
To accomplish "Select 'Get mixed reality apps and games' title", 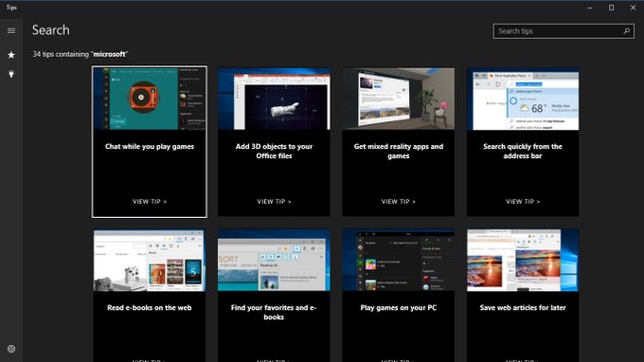I will [x=399, y=152].
